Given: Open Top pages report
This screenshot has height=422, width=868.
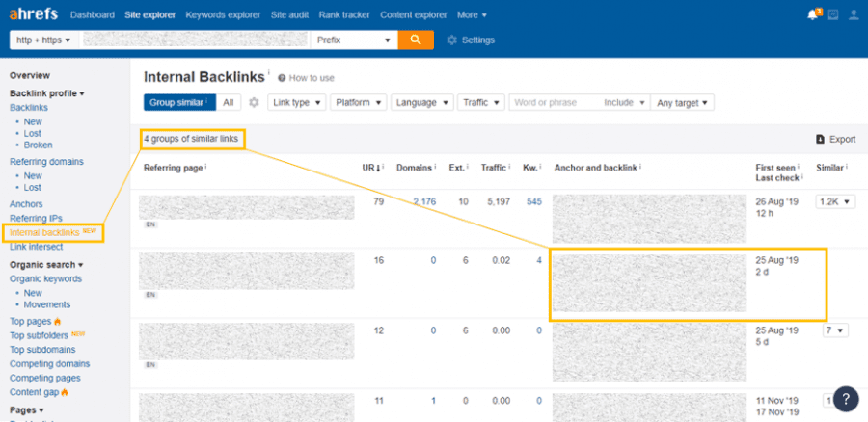Looking at the screenshot, I should point(31,322).
